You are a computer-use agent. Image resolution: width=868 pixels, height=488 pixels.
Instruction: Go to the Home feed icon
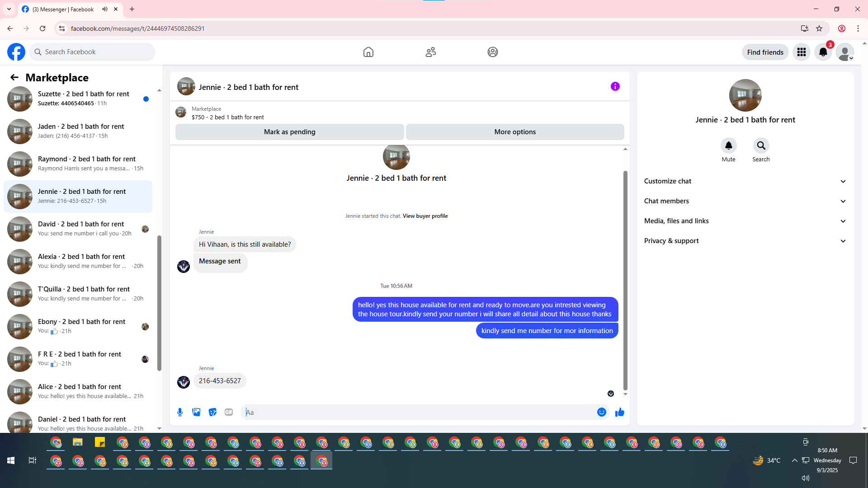pos(368,52)
